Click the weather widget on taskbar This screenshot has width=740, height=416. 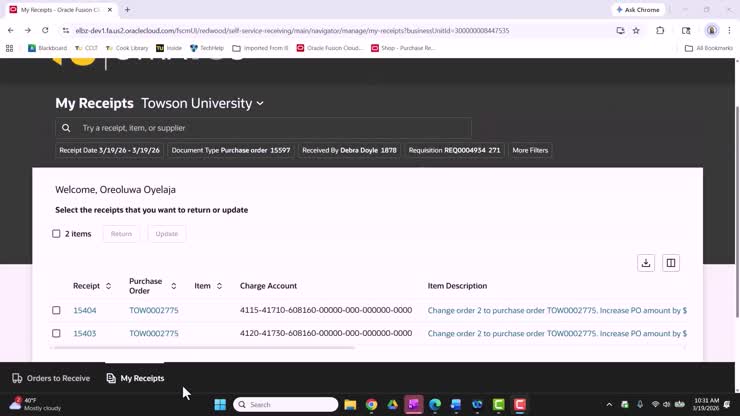pos(35,404)
